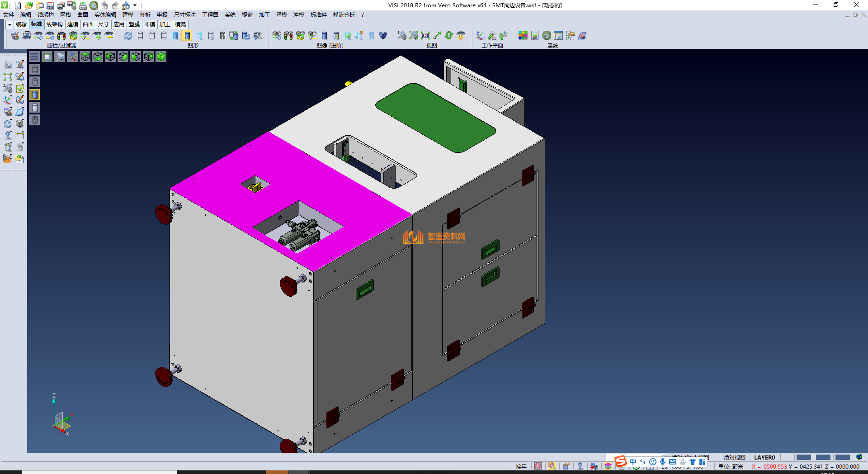
Task: Click the green rotate view icon
Action: pyautogui.click(x=449, y=36)
